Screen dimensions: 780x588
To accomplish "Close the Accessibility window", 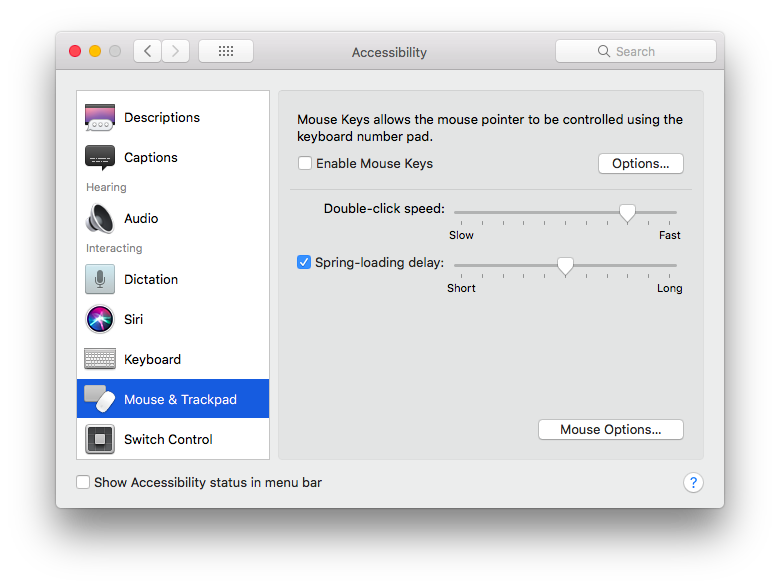I will (75, 51).
